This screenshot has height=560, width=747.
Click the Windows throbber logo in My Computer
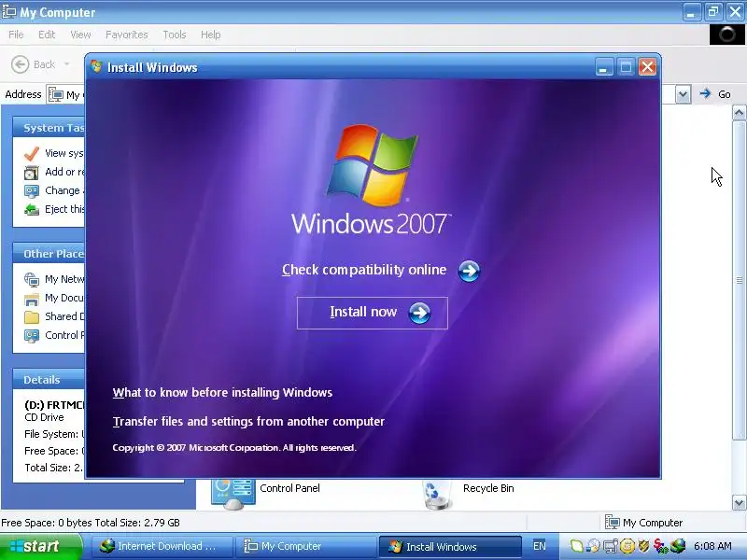[726, 35]
